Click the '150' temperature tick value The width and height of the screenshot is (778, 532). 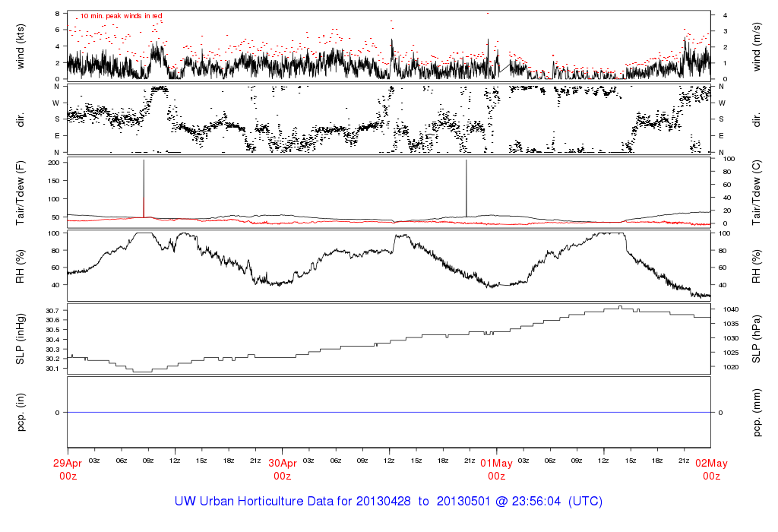click(54, 181)
